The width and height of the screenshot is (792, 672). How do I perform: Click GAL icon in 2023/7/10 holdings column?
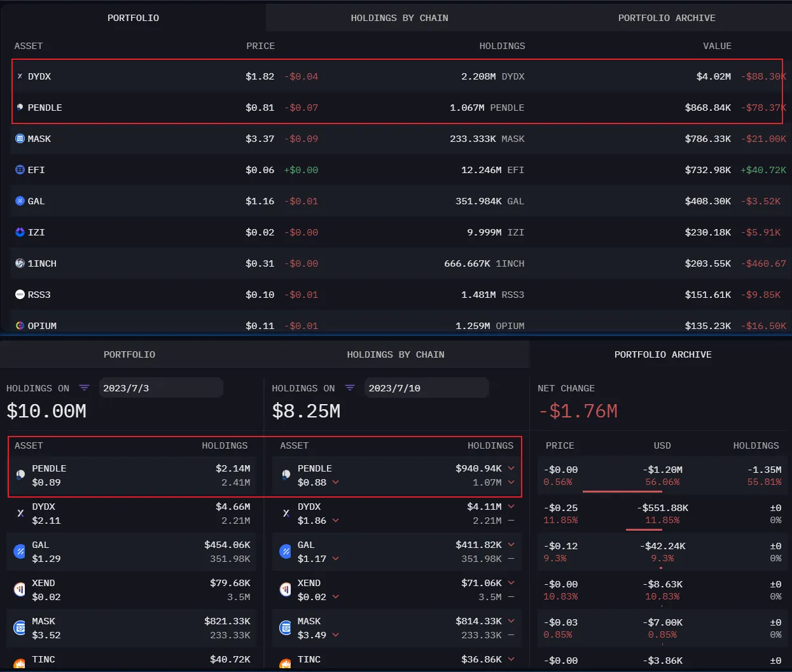(x=286, y=551)
